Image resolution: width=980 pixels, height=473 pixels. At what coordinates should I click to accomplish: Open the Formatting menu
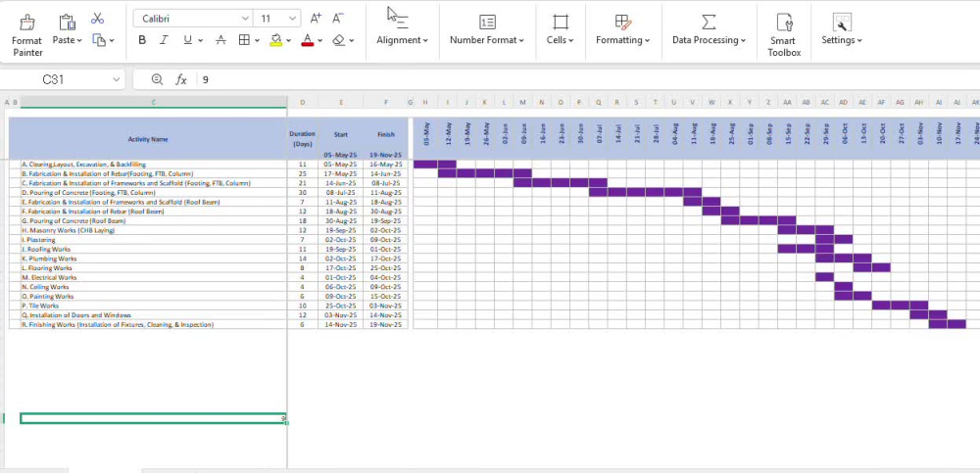pos(622,40)
